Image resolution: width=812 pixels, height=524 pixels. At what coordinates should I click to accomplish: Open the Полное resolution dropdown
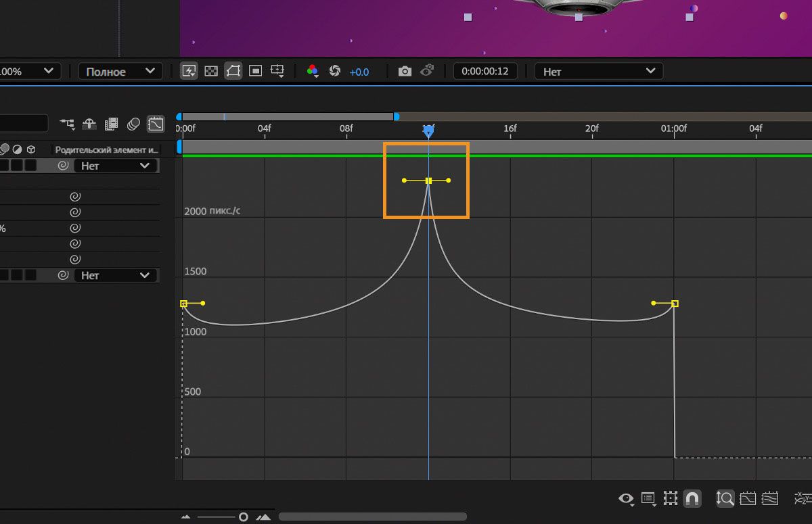click(x=120, y=72)
